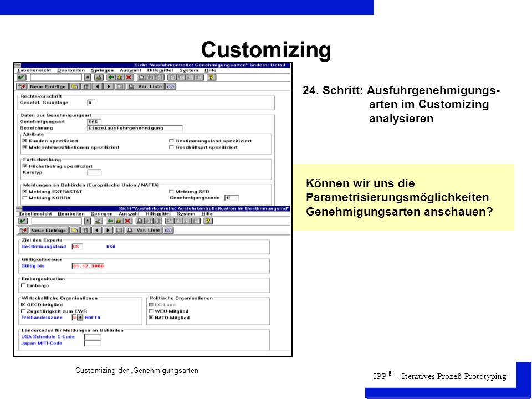Uncheck Kunden spezifiziert checkbox

pyautogui.click(x=25, y=141)
